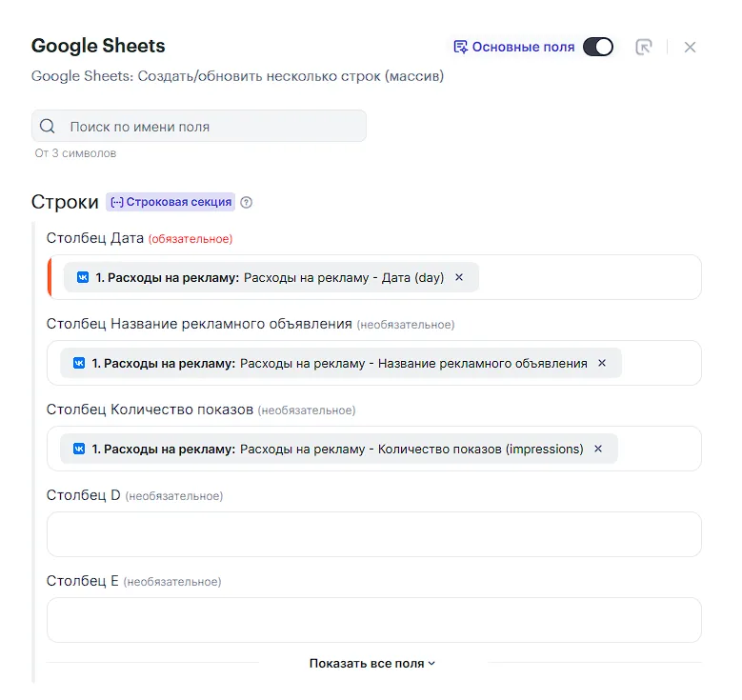Click VK icon in Количество показов tag

(x=79, y=449)
